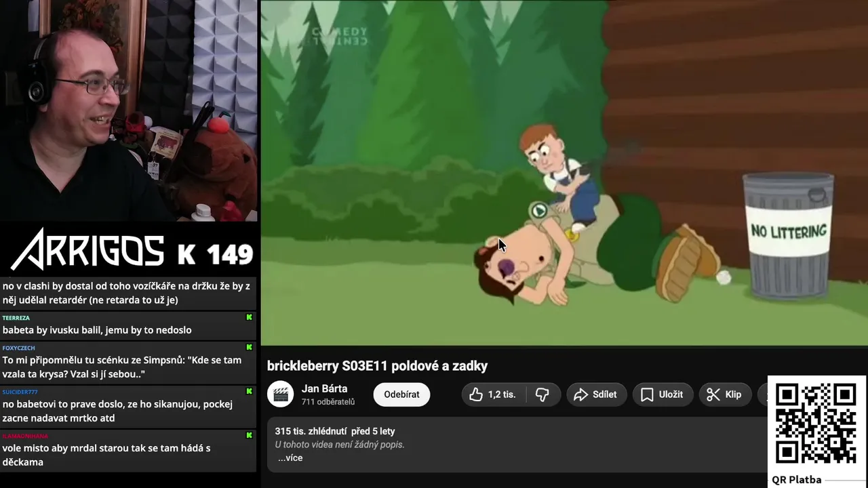Open the Jan Bárta channel name link
Screen dimensions: 868x488
point(324,388)
